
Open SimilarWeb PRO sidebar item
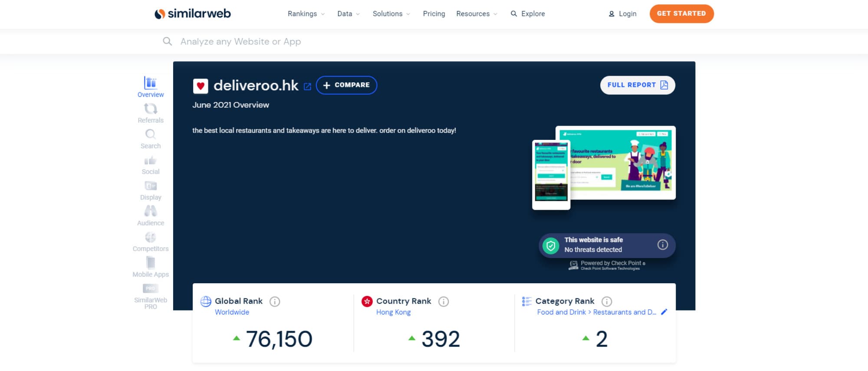pos(151,297)
